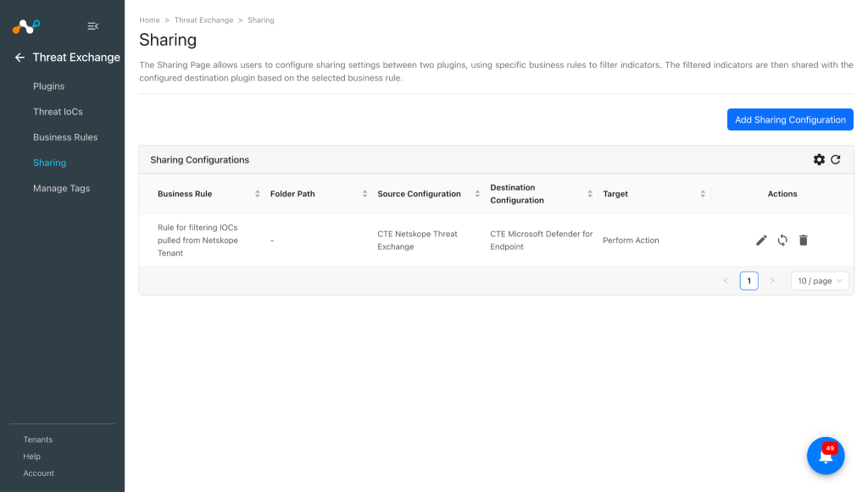Image resolution: width=868 pixels, height=492 pixels.
Task: Open Business Rules in the sidebar
Action: (x=65, y=137)
